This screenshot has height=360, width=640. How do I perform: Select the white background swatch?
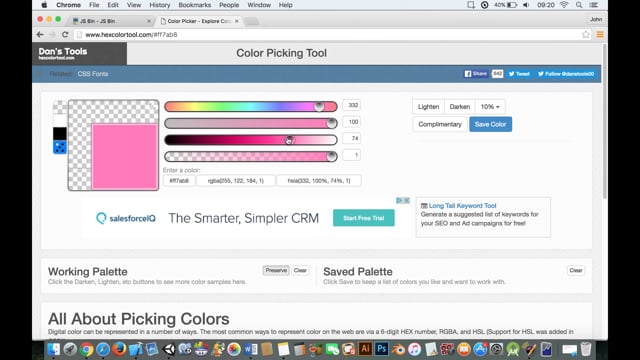click(x=60, y=120)
